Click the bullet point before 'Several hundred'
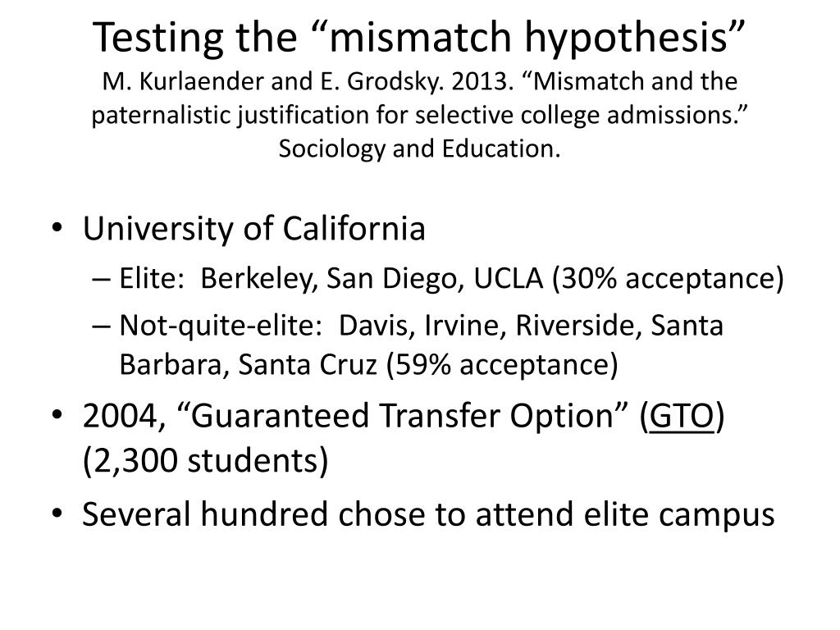 coord(57,514)
